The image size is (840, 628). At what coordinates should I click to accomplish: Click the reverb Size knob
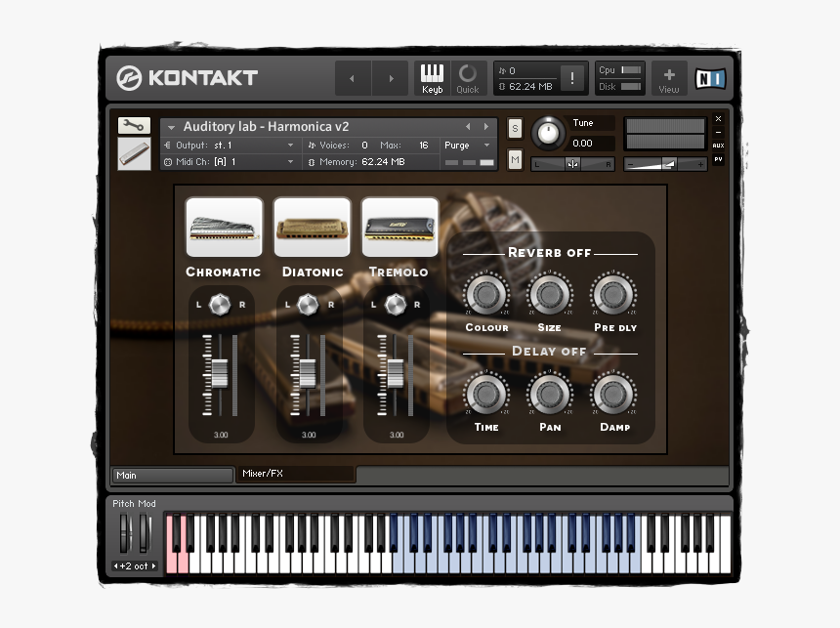pyautogui.click(x=549, y=294)
